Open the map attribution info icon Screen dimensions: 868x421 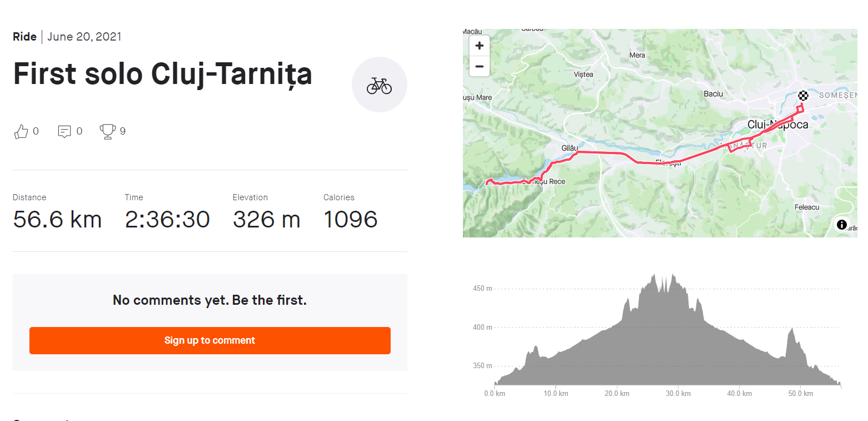coord(841,225)
